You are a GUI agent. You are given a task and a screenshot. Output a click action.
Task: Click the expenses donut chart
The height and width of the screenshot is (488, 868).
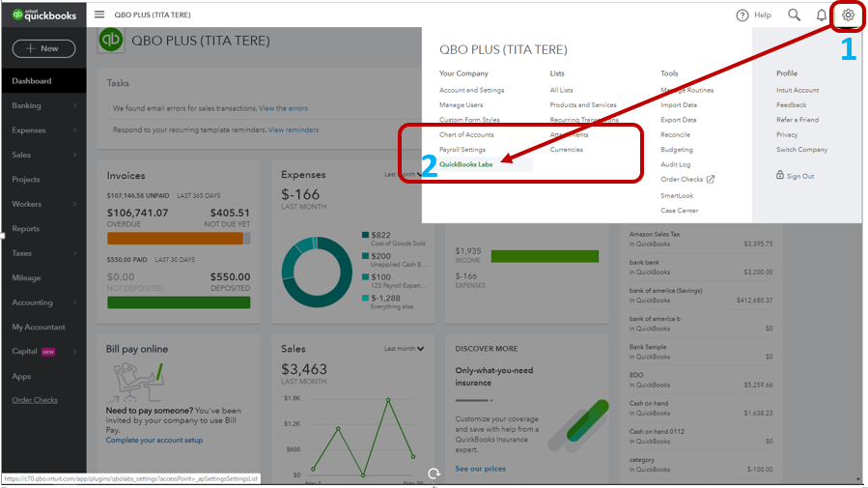coord(317,272)
